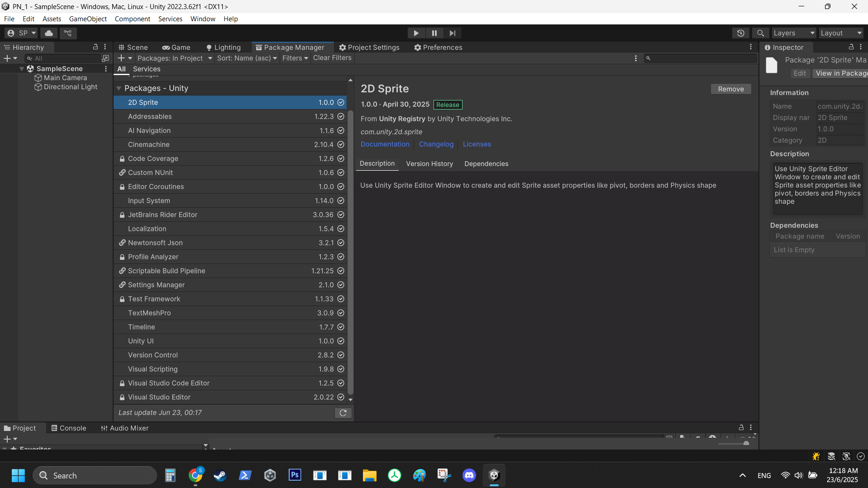Open the Preferences tab
Screen dimensions: 868x488
(438, 48)
